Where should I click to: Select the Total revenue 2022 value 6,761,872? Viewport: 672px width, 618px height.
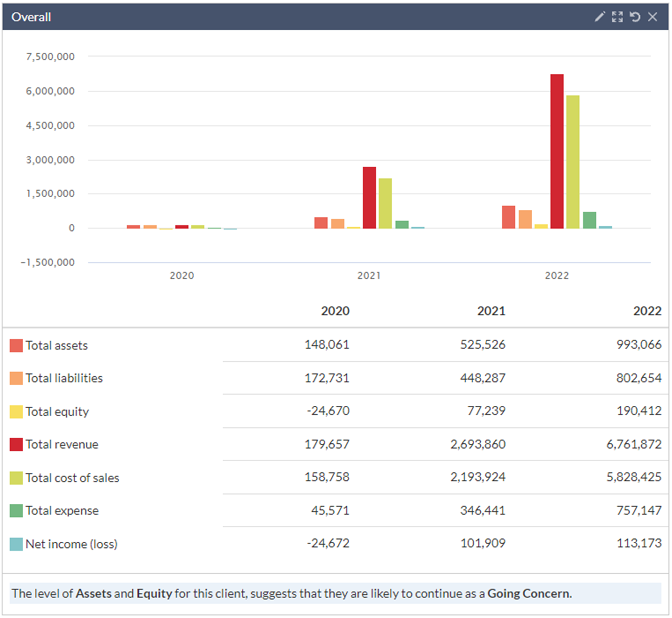point(634,444)
